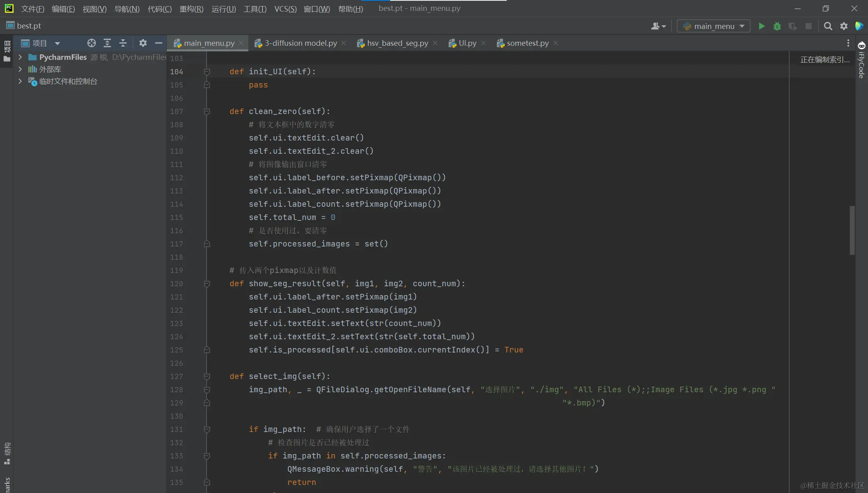Open the 文件(F) menu
The width and height of the screenshot is (868, 493).
[x=33, y=8]
